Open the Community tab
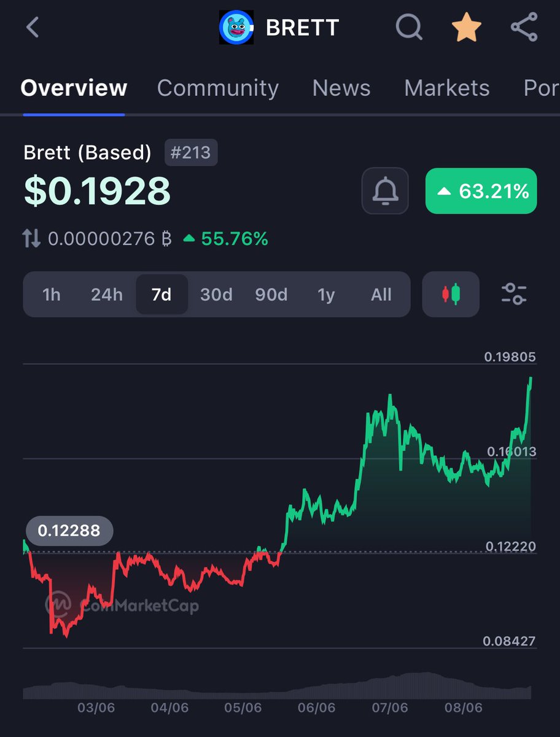The height and width of the screenshot is (737, 560). click(x=218, y=88)
